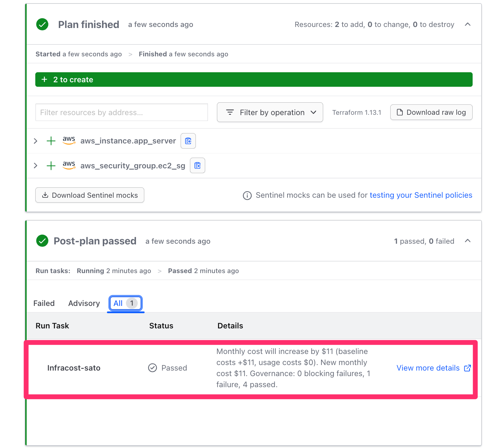Click the copy icon next to aws_instance.app_server
The image size is (492, 448).
pyautogui.click(x=188, y=141)
